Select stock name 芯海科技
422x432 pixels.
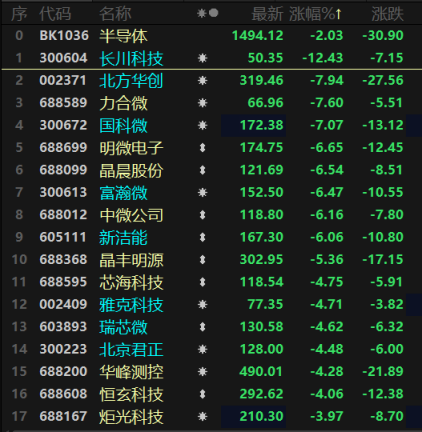[131, 282]
